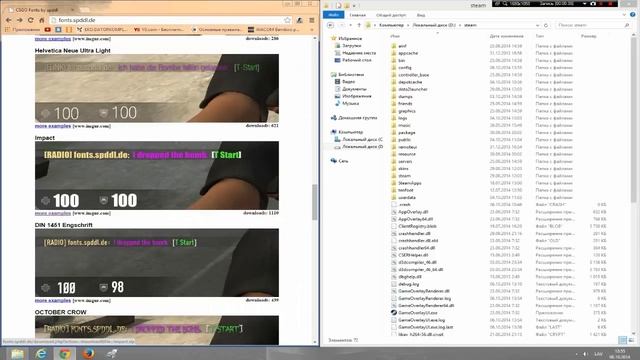Click the volume icon in the system tray
This screenshot has height=360, width=640.
[585, 354]
